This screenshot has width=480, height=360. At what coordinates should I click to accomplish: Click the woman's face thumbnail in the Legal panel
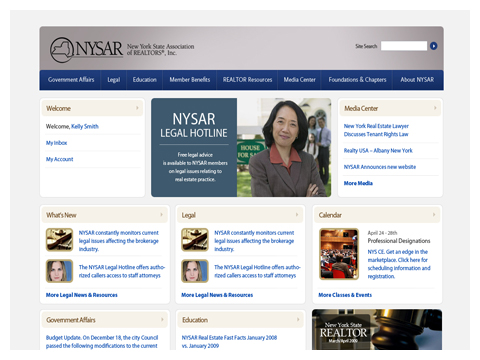pyautogui.click(x=195, y=271)
